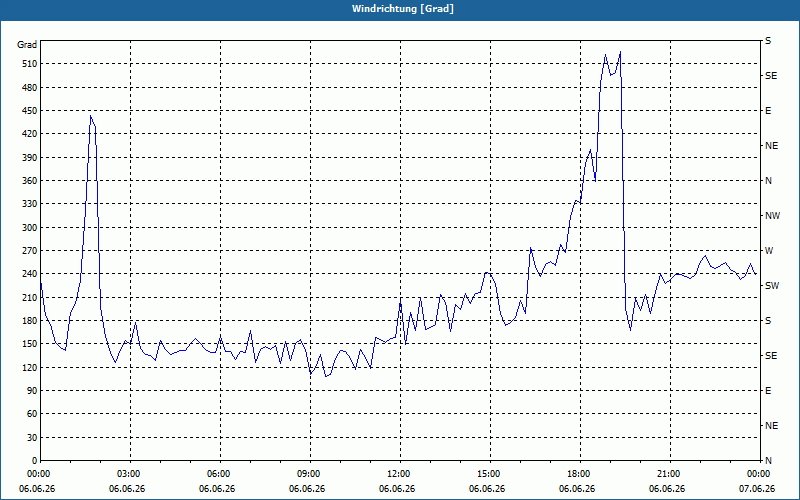This screenshot has width=800, height=500.
Task: Click the chart title 'Windrichtung [Grad]'
Action: tap(403, 9)
